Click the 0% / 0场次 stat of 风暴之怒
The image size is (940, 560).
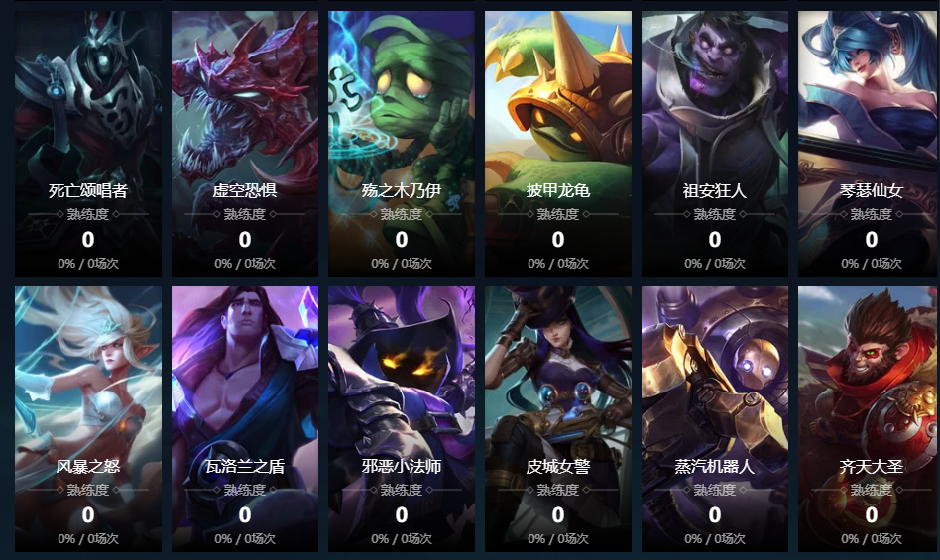point(88,538)
